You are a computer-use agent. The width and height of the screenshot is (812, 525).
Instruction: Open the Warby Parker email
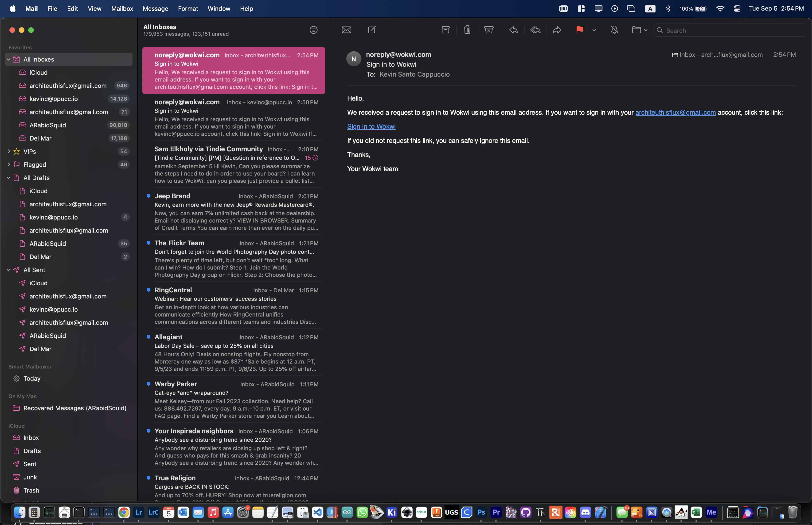click(x=234, y=400)
